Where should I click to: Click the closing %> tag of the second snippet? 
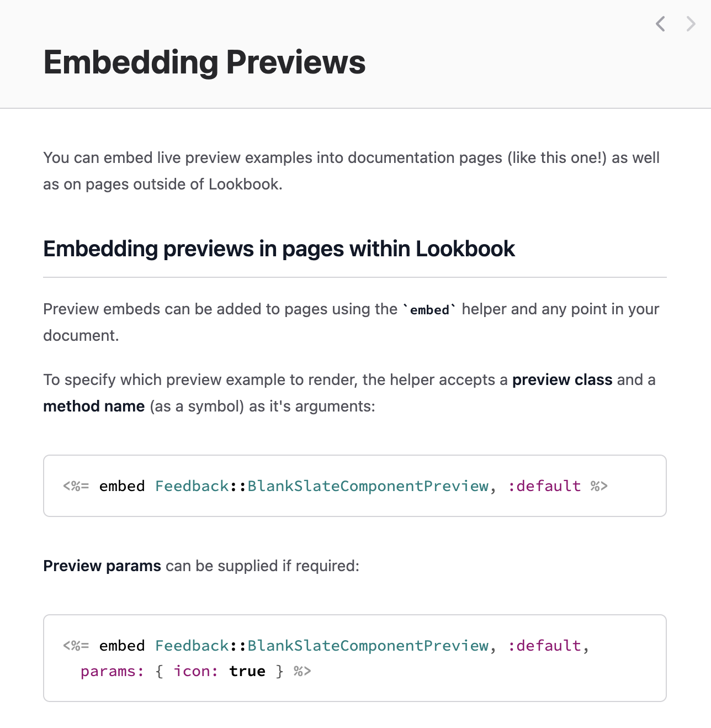coord(303,672)
